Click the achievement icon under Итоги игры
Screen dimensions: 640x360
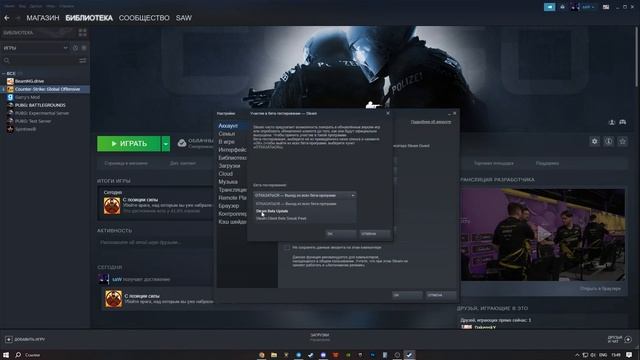[112, 206]
